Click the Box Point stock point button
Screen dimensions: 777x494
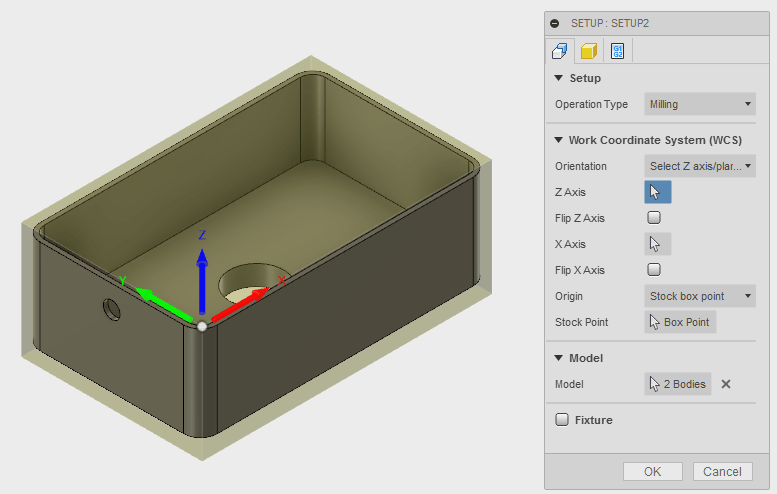click(680, 322)
